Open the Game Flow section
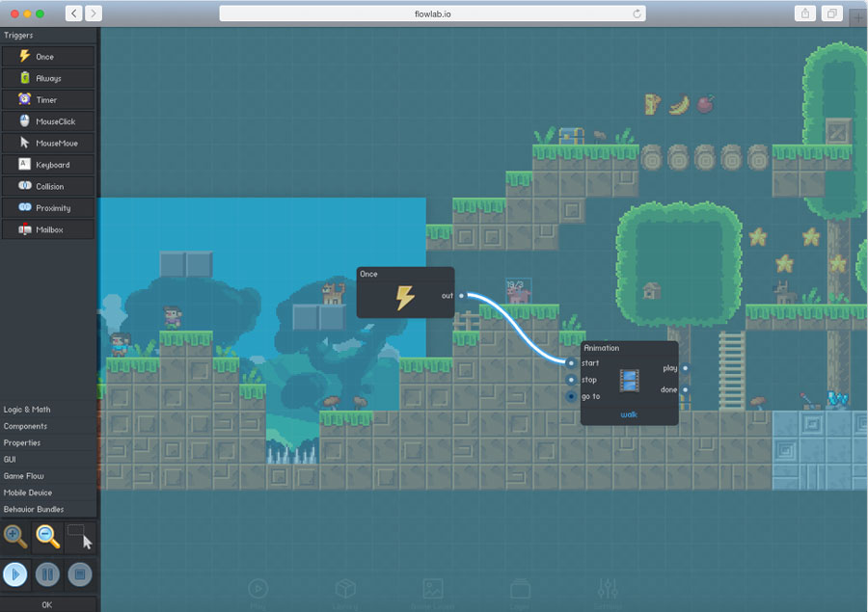 click(48, 476)
